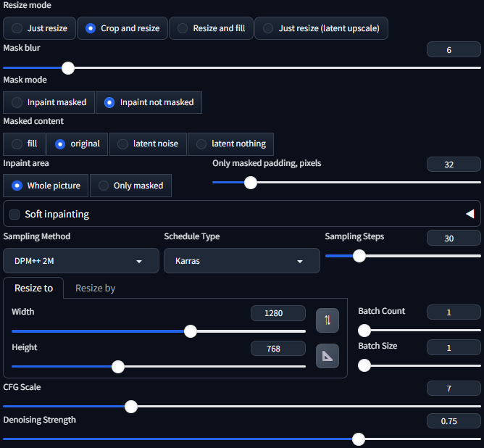Click the Width value input field

(278, 313)
